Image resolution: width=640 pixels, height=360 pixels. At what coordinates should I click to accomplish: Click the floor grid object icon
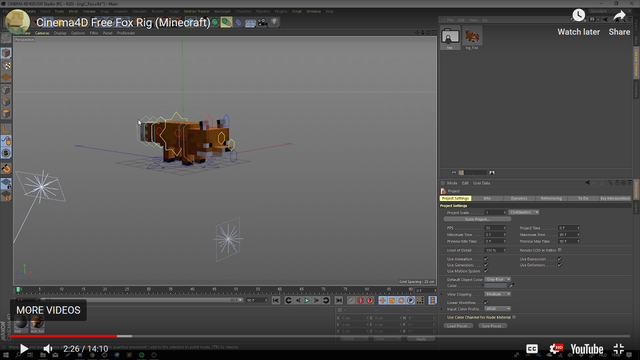pos(250,23)
